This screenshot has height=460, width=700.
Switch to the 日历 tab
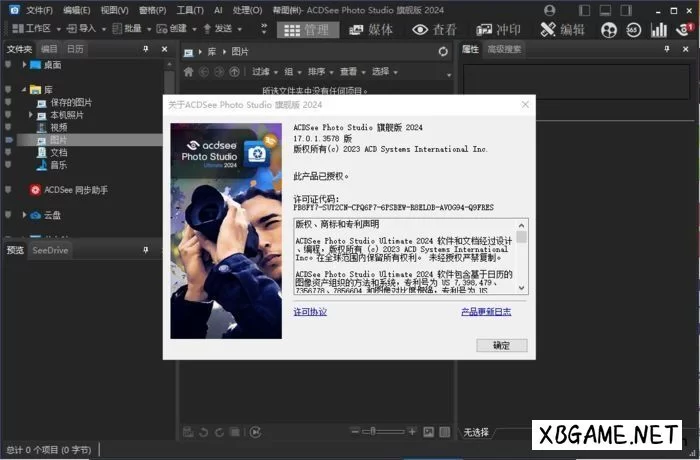76,48
